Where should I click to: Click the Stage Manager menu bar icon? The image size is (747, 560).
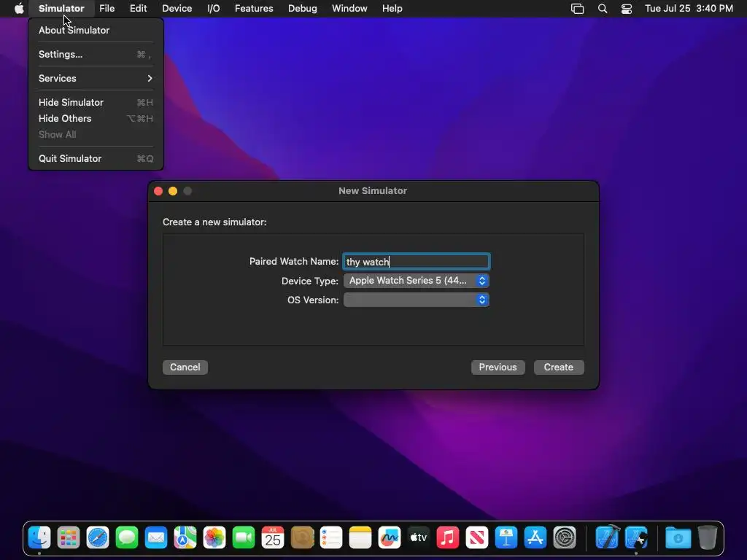(x=578, y=9)
